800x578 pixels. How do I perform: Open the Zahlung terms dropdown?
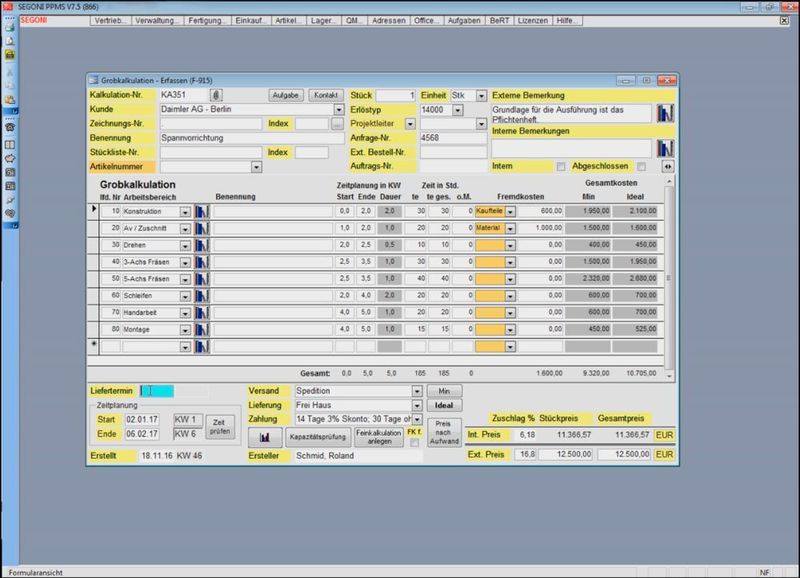[417, 419]
